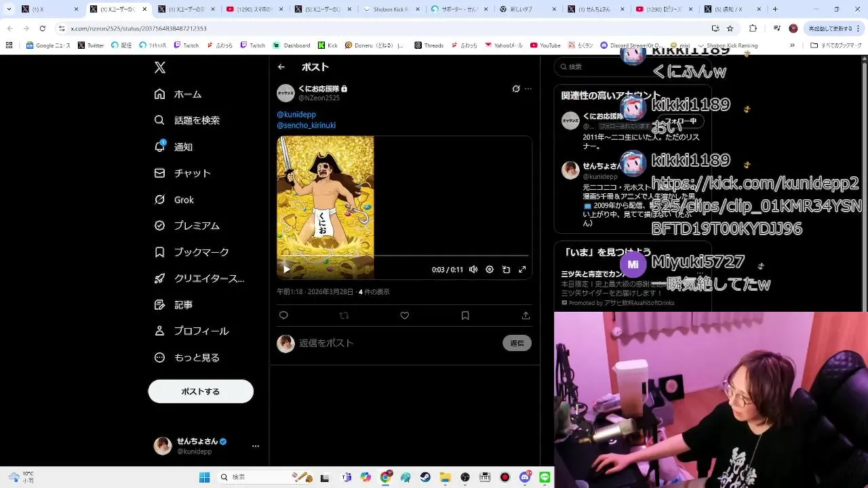Open 記事 in the sidebar
Image resolution: width=868 pixels, height=488 pixels.
click(174, 305)
